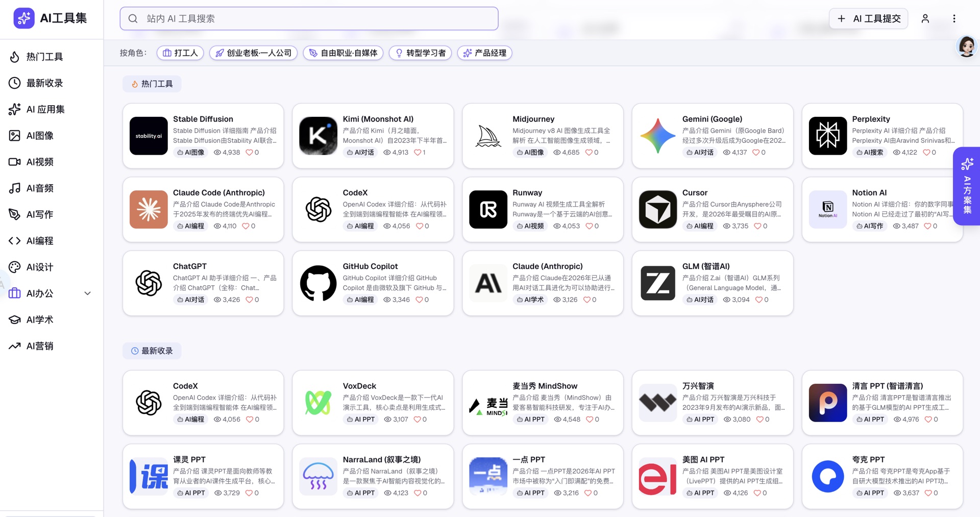The width and height of the screenshot is (980, 517).
Task: Toggle heart on Midjourney card
Action: coord(589,153)
